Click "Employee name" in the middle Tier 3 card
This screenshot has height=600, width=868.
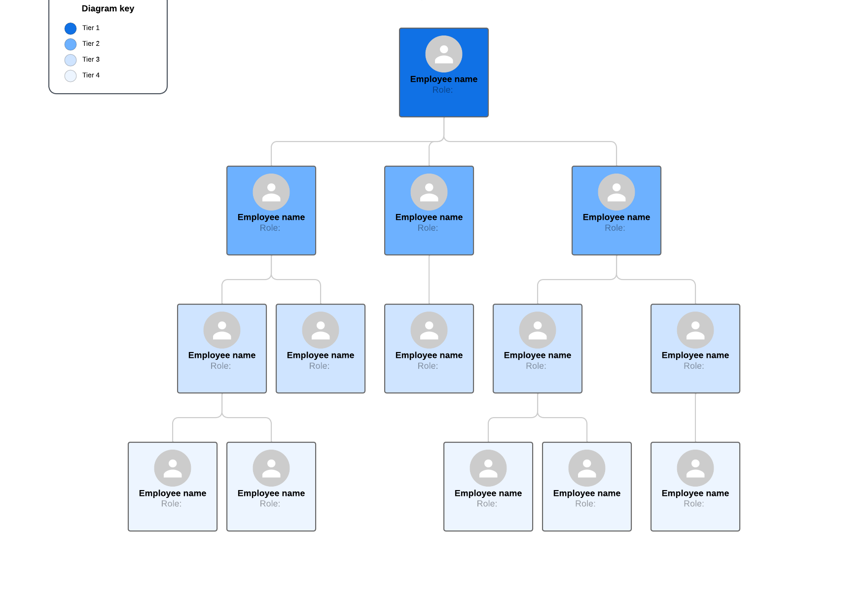click(x=429, y=355)
